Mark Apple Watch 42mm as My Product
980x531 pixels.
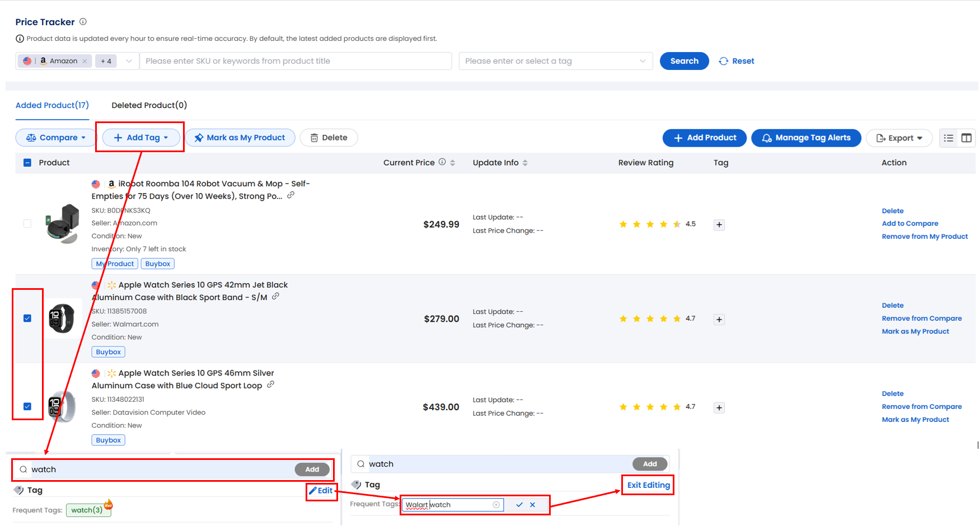[x=916, y=331]
